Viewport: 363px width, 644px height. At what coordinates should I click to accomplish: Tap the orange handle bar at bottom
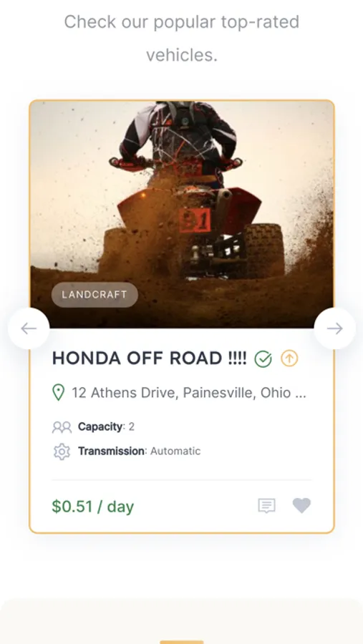(x=182, y=642)
